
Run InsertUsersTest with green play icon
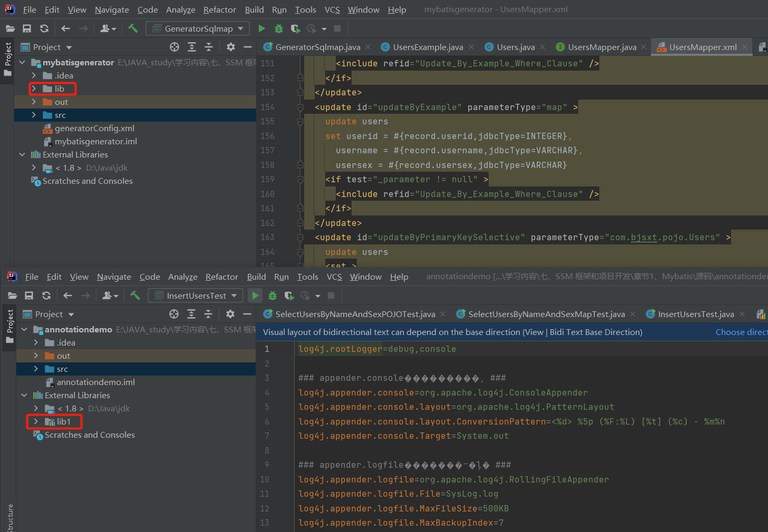pyautogui.click(x=255, y=295)
